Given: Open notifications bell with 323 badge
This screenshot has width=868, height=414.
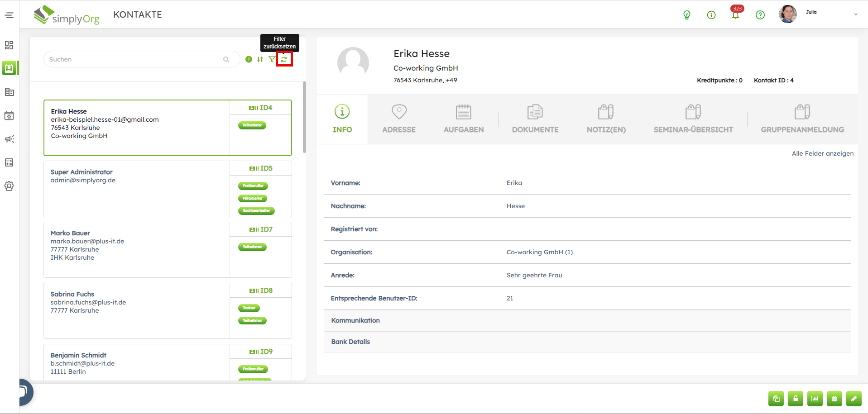Looking at the screenshot, I should point(735,15).
